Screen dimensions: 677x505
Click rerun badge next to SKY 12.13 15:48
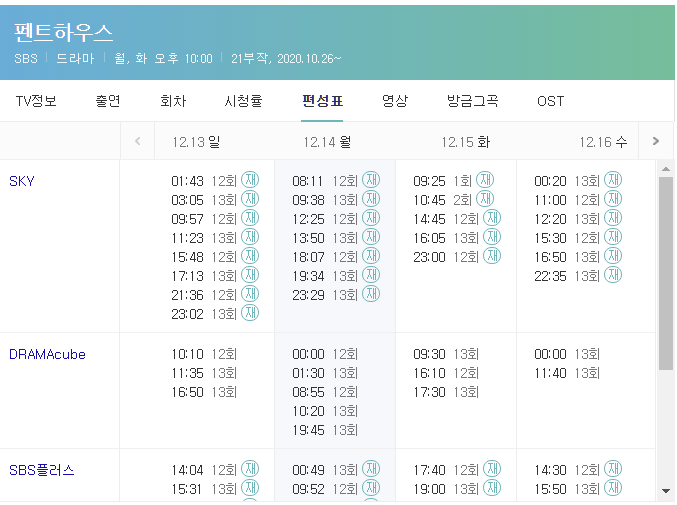coord(250,256)
